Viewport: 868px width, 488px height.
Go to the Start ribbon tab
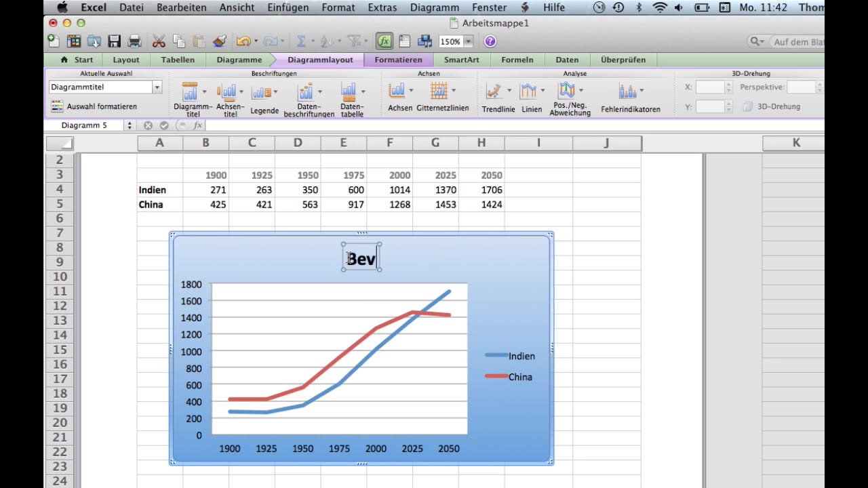pyautogui.click(x=77, y=60)
